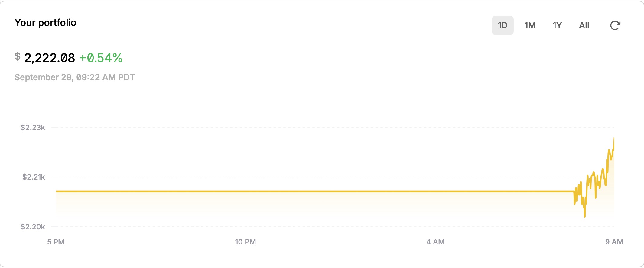The width and height of the screenshot is (644, 268).
Task: Click the 9 AM x-axis label
Action: [x=614, y=242]
